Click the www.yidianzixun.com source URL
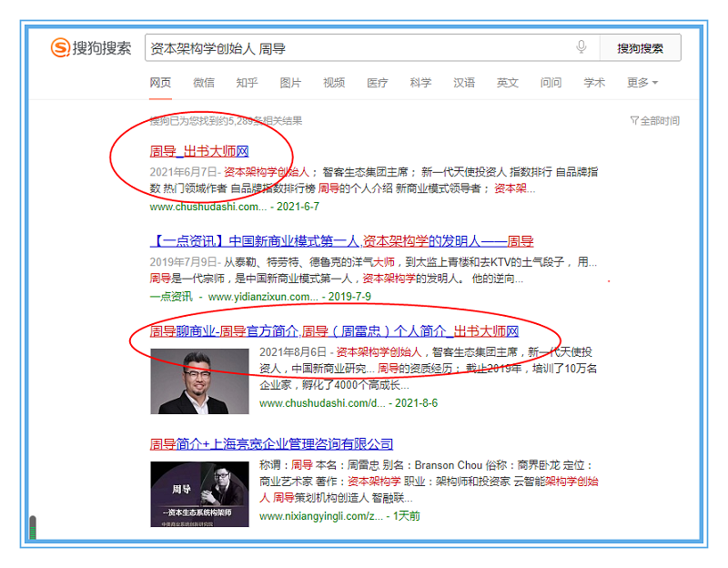 pos(263,297)
